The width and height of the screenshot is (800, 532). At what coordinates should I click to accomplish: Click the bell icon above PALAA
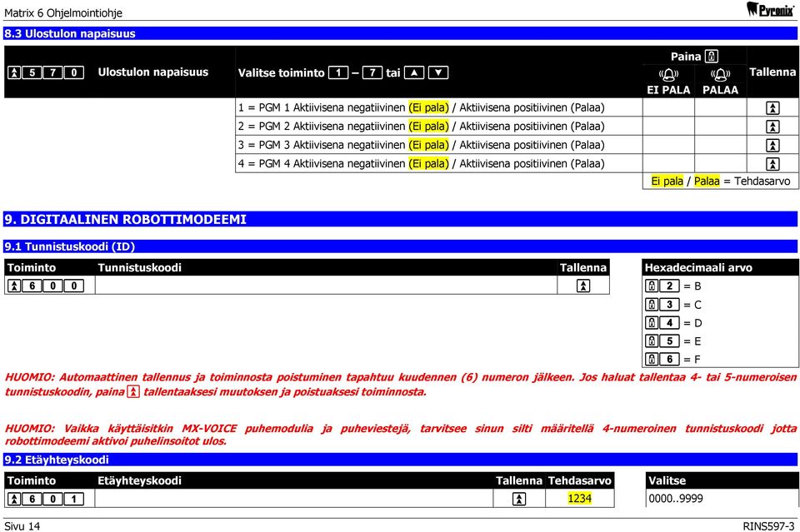[x=720, y=76]
